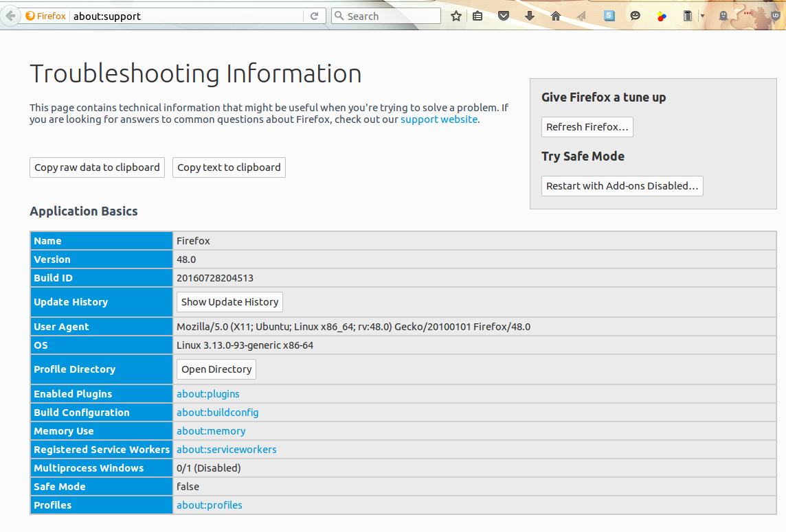Click Restart with Add-ons Disabled…
This screenshot has width=786, height=532.
click(x=622, y=186)
